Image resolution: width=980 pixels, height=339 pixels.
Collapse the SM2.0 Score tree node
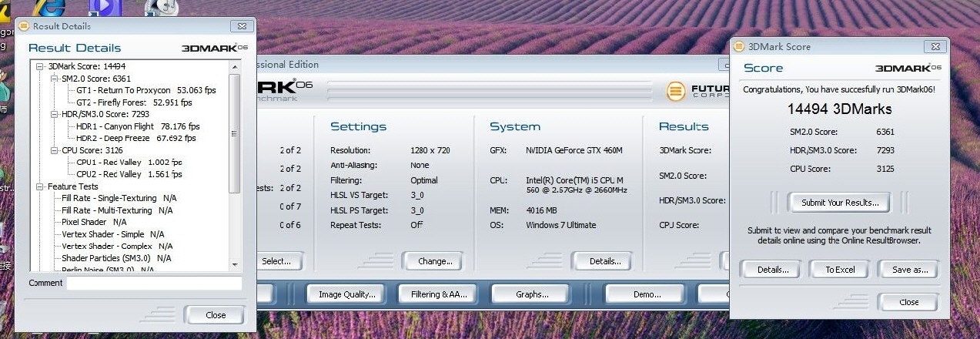point(55,79)
